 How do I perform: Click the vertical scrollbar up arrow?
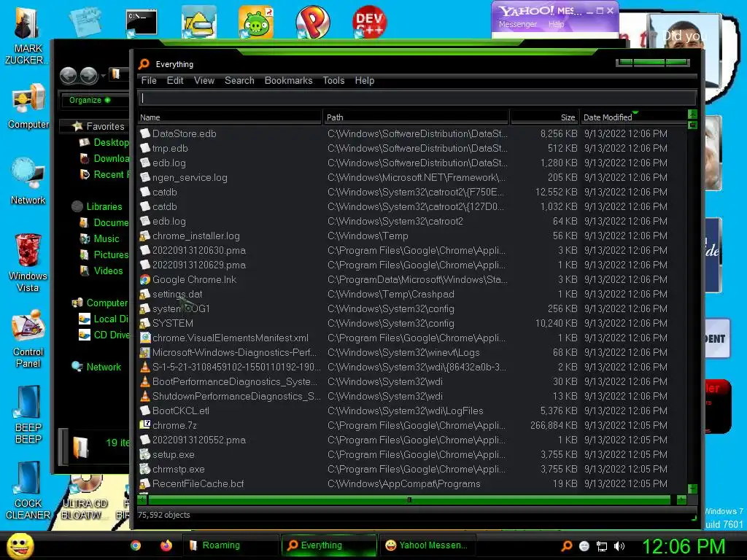(693, 114)
